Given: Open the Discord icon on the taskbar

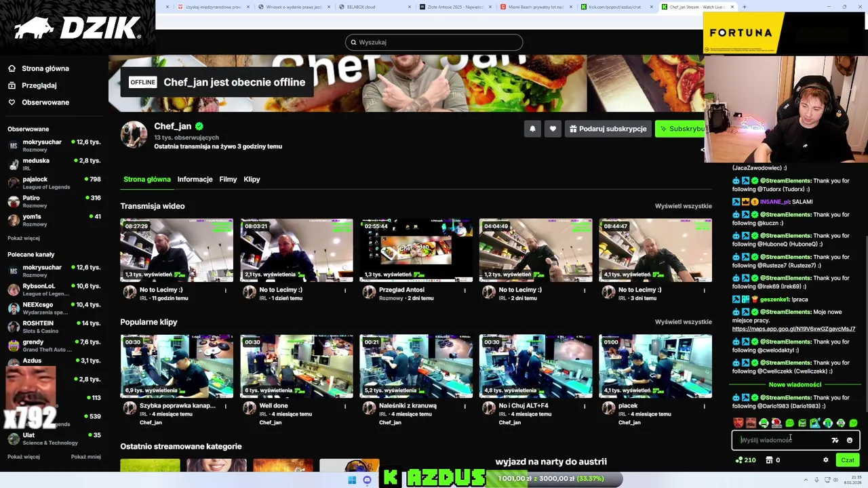Looking at the screenshot, I should [x=367, y=481].
